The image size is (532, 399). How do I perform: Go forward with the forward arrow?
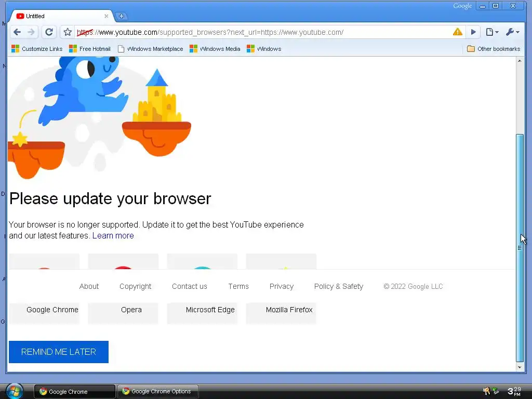point(31,32)
